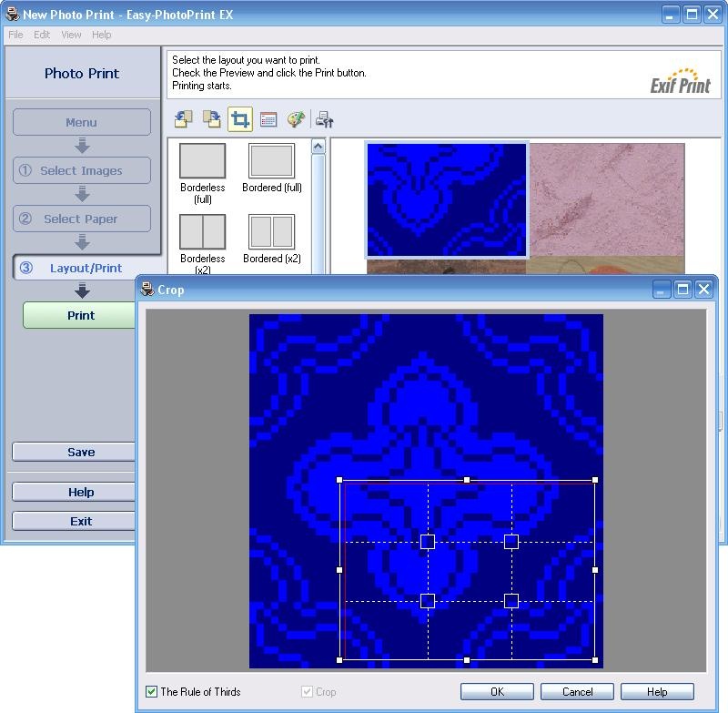Go to step 2 Select Paper
The height and width of the screenshot is (713, 728).
click(82, 219)
